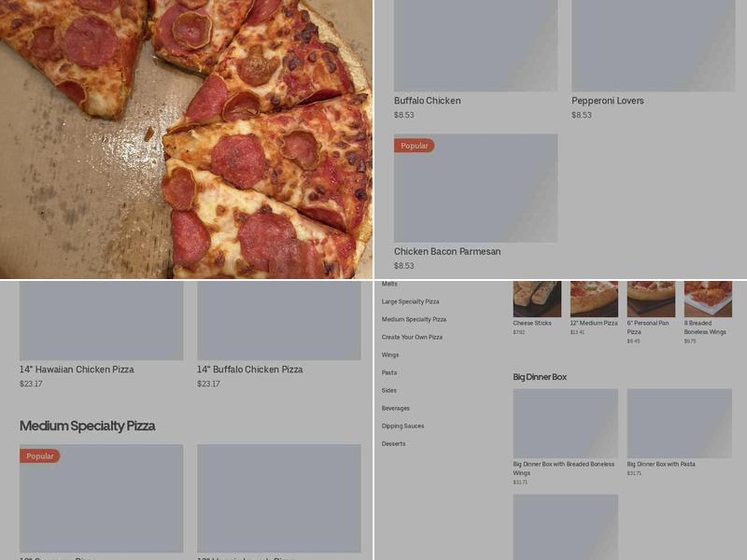Click the price under 6" Personal Pan Pizza
The image size is (747, 560).
[x=633, y=342]
